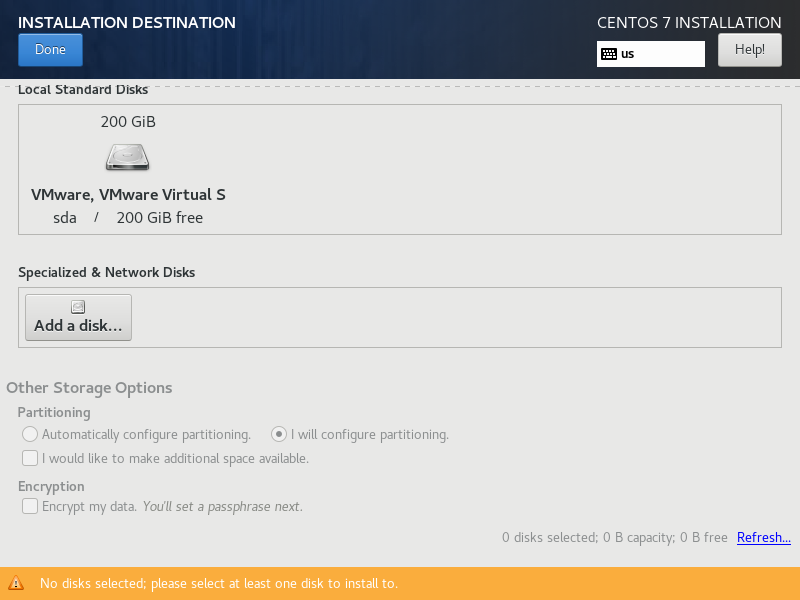The width and height of the screenshot is (800, 600).
Task: Choose 'I will configure partitioning' option
Action: [280, 435]
